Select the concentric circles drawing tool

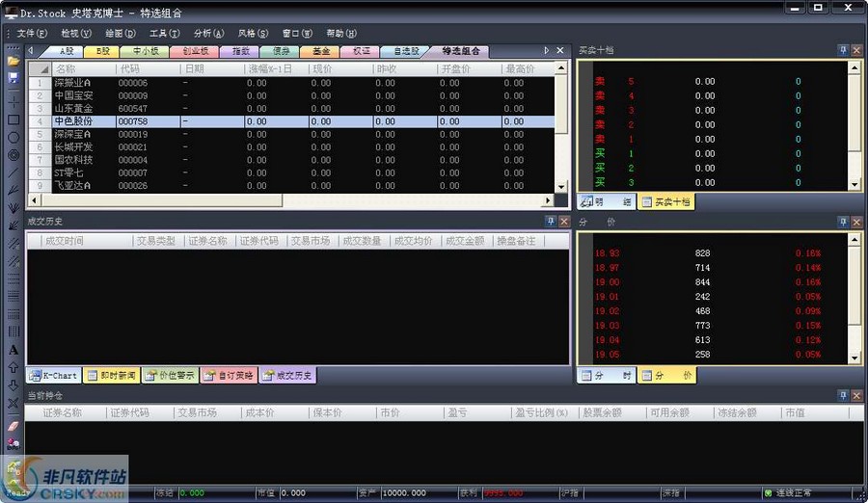click(14, 155)
